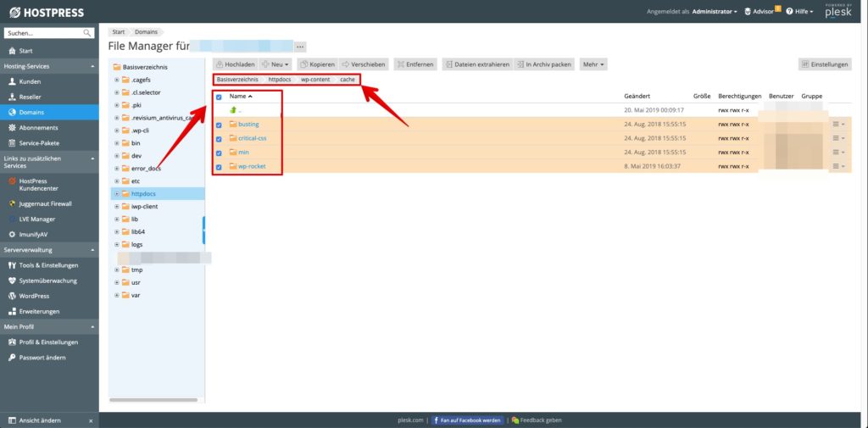
Task: Uncheck the min folder checkbox
Action: pos(219,153)
